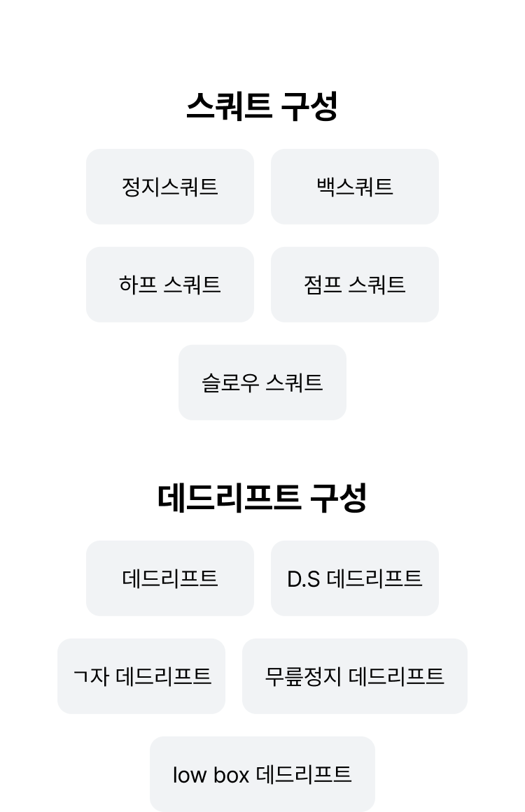Select the plain 데드리프트 button
This screenshot has width=525, height=812.
(170, 578)
